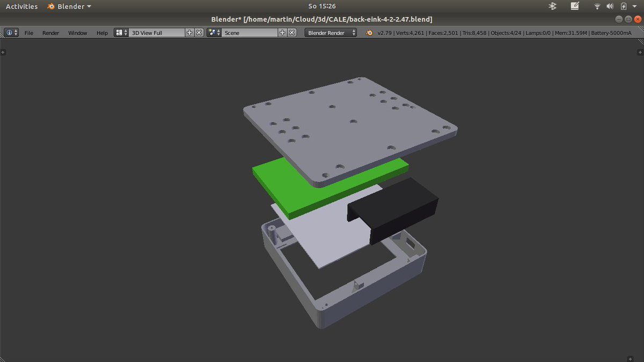Reveal the properties region via top-right plus widget

pyautogui.click(x=640, y=52)
